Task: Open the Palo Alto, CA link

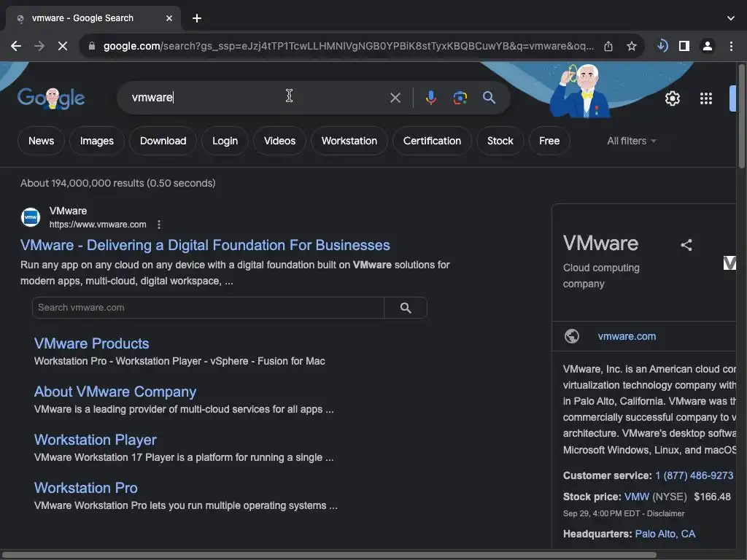Action: point(665,534)
